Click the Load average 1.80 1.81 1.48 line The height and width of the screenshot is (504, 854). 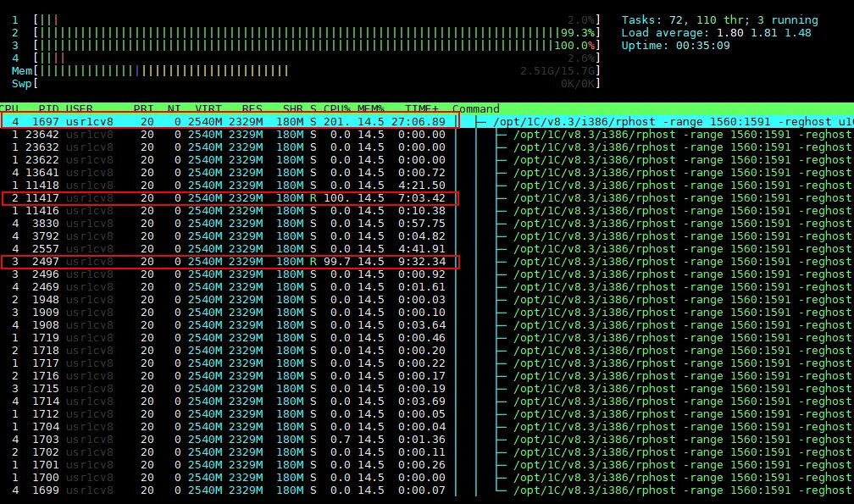tap(716, 33)
